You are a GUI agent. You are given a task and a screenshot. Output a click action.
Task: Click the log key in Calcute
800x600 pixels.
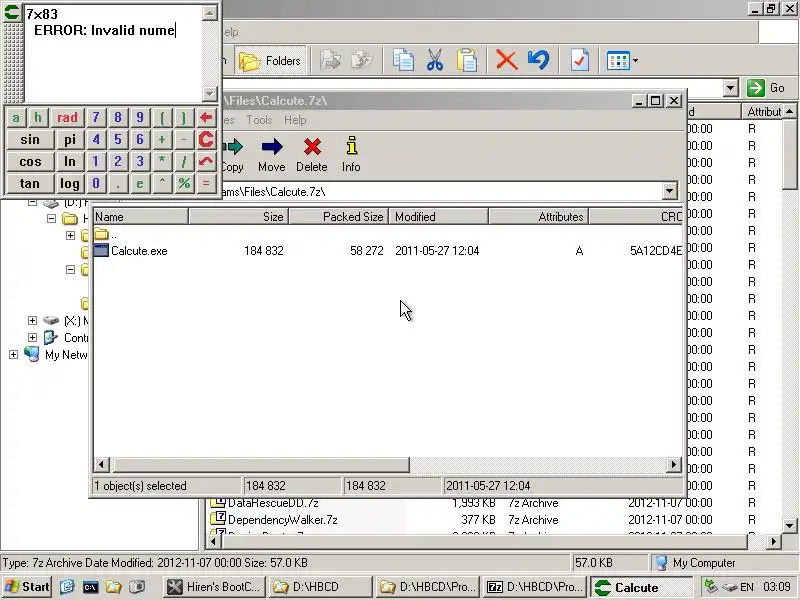coord(70,184)
